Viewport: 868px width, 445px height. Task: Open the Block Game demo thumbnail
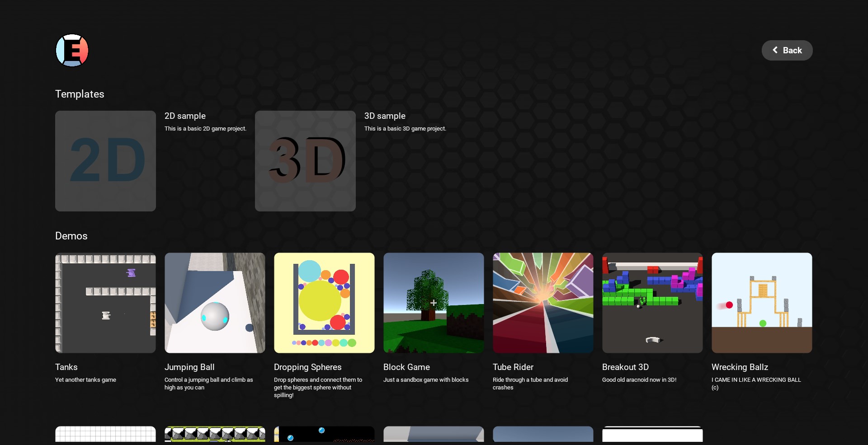[x=434, y=303]
